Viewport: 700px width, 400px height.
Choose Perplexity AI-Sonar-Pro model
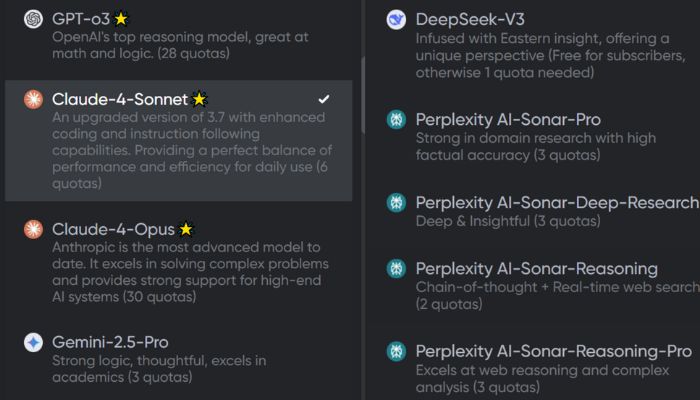click(533, 136)
